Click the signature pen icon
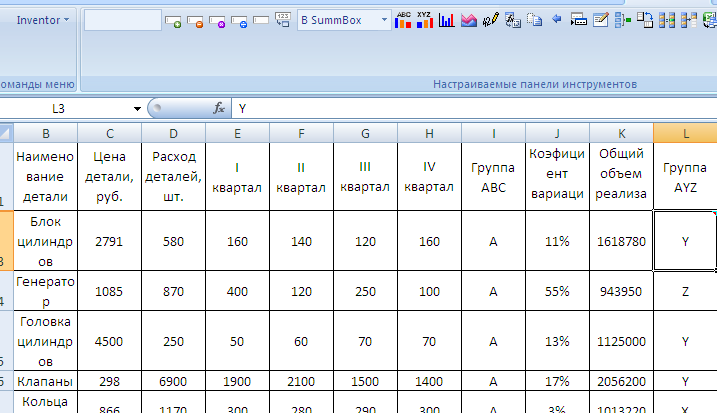Image resolution: width=717 pixels, height=413 pixels. (x=490, y=20)
